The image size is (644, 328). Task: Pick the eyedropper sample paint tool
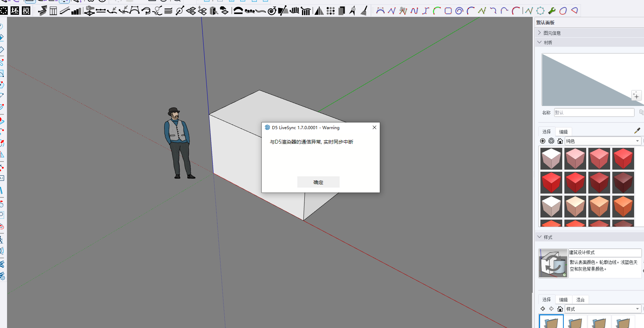[x=637, y=131]
